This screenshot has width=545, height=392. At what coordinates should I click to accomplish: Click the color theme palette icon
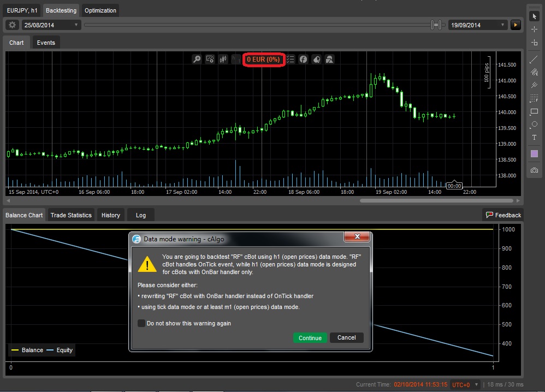[316, 59]
